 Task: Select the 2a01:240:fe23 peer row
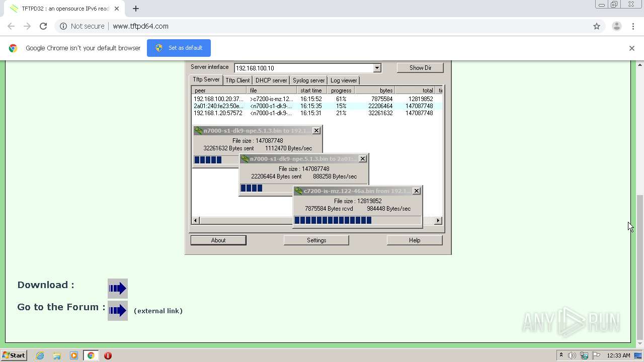(317, 106)
